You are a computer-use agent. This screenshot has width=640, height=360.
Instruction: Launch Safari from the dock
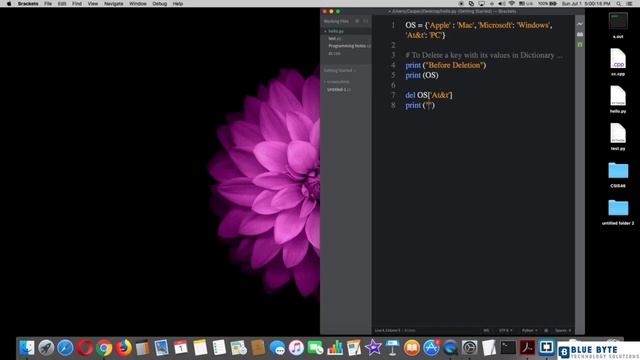65,348
